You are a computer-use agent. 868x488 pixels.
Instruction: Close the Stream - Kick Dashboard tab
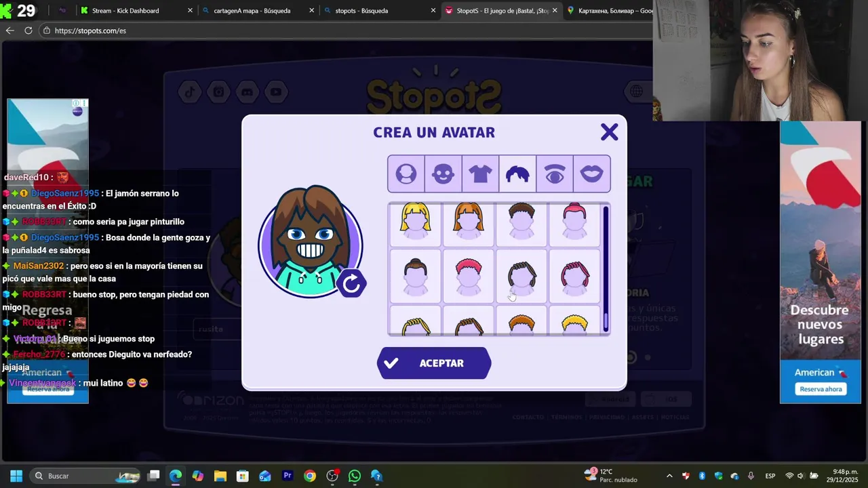click(190, 11)
